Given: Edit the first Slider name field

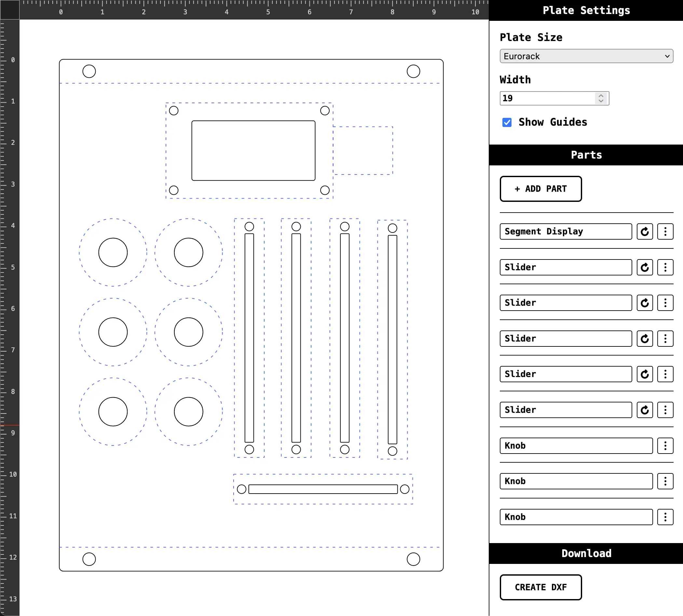Looking at the screenshot, I should tap(566, 267).
